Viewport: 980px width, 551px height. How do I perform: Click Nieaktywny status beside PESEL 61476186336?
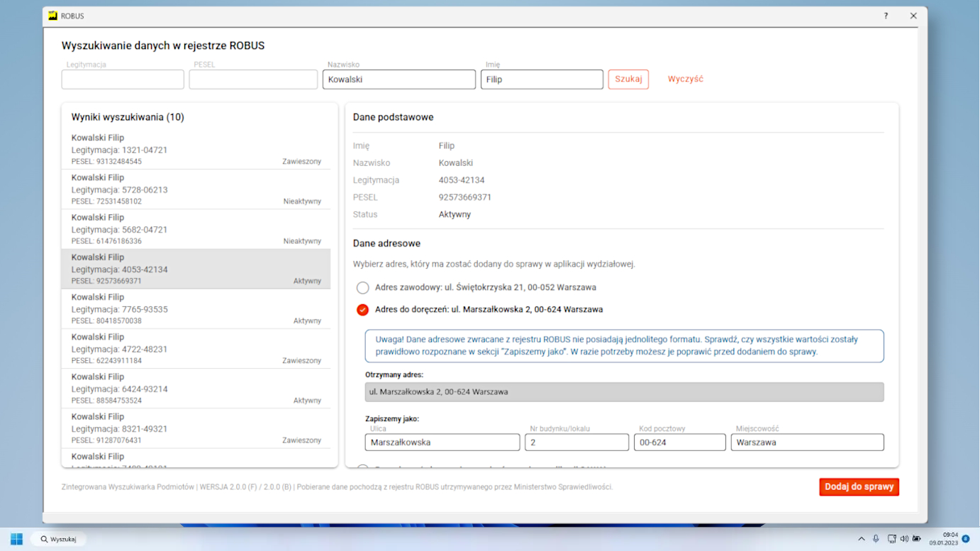302,241
